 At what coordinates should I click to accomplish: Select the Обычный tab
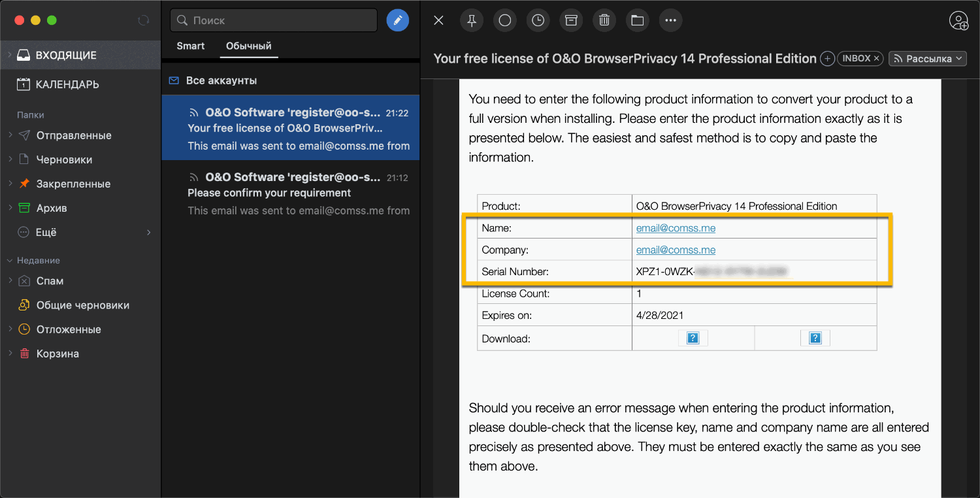[x=248, y=46]
